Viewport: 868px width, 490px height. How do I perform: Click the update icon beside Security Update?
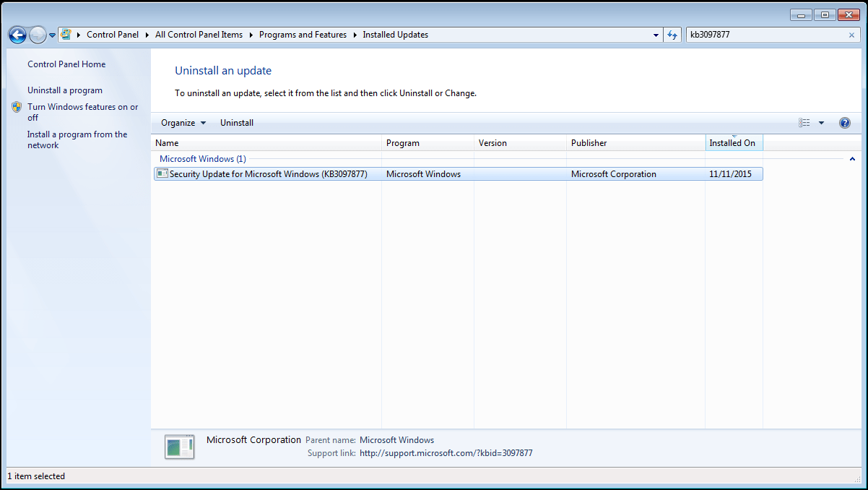coord(162,174)
